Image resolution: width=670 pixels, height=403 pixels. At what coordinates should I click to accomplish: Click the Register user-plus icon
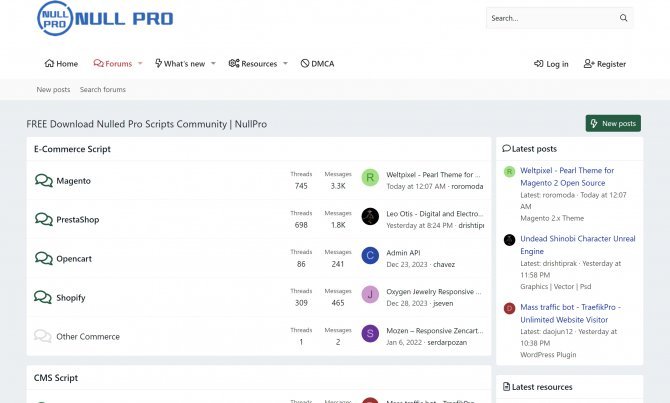589,64
